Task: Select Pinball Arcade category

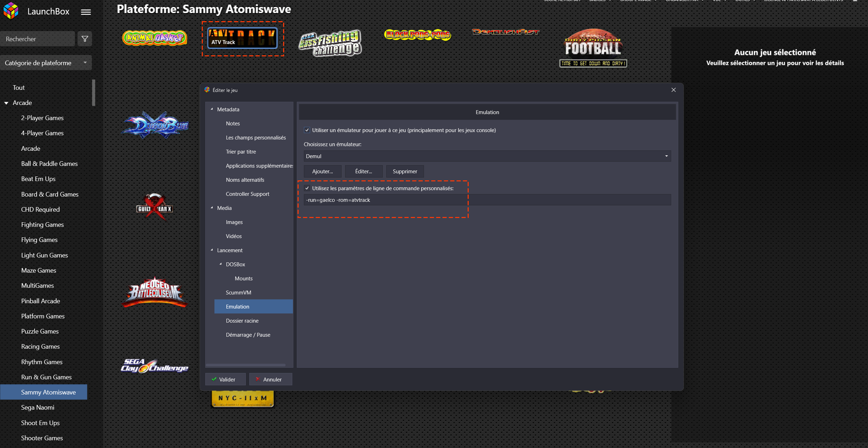Action: [x=40, y=301]
